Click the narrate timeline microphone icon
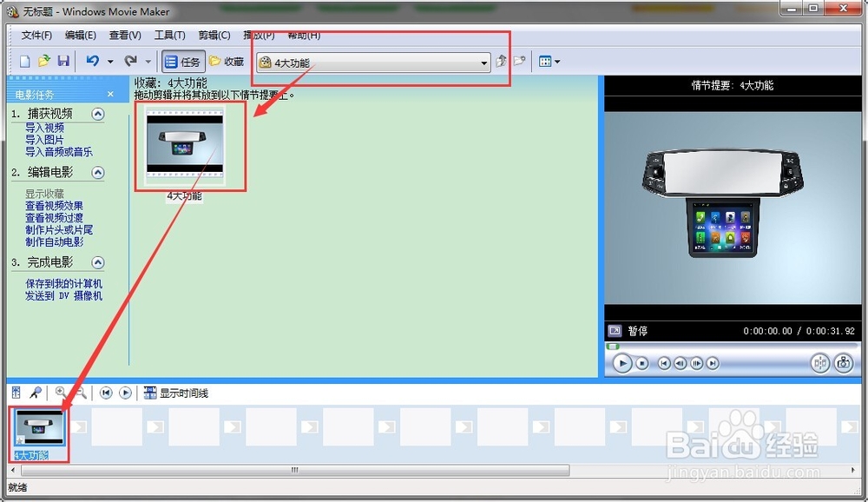 (36, 393)
